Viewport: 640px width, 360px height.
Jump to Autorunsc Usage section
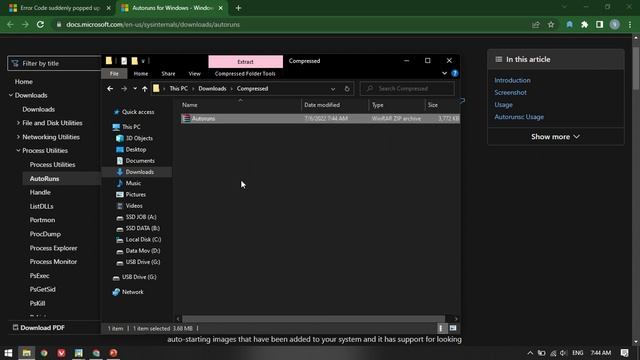[x=519, y=117]
